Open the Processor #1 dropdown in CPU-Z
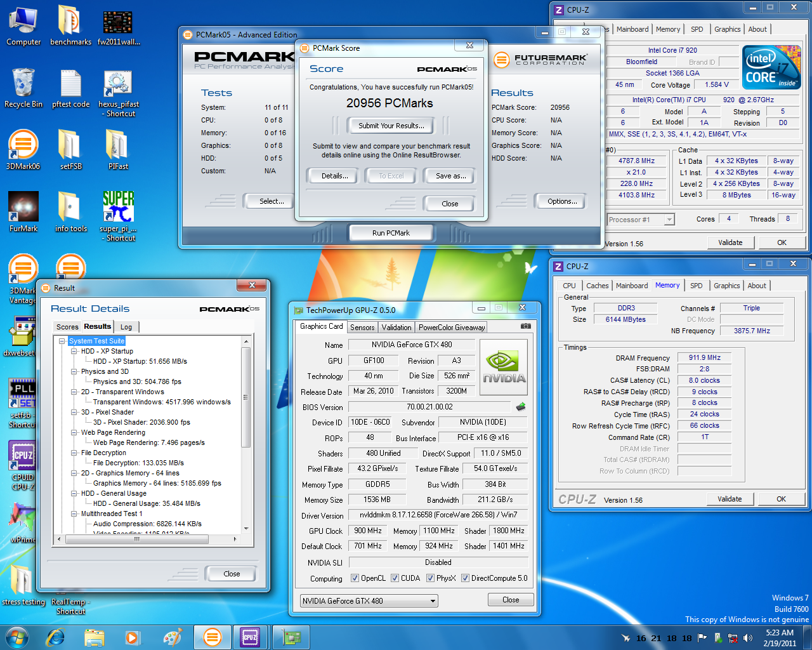The width and height of the screenshot is (812, 650). 640,220
